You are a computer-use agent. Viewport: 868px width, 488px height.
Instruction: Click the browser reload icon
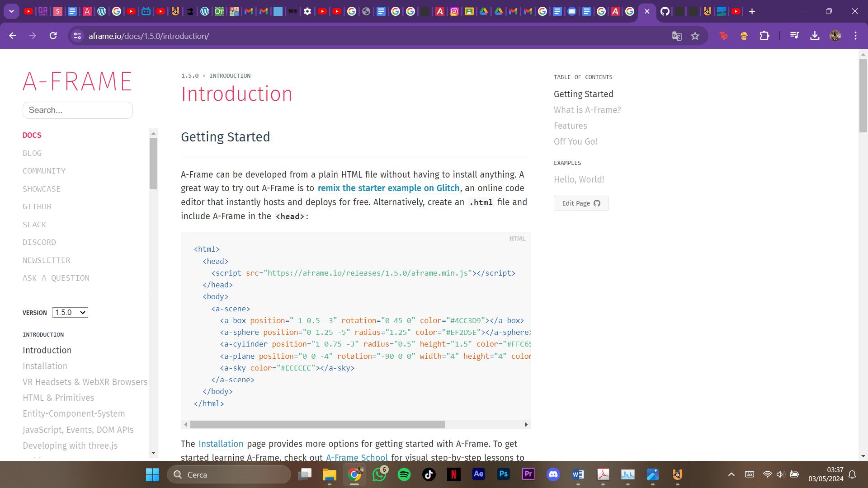tap(53, 36)
